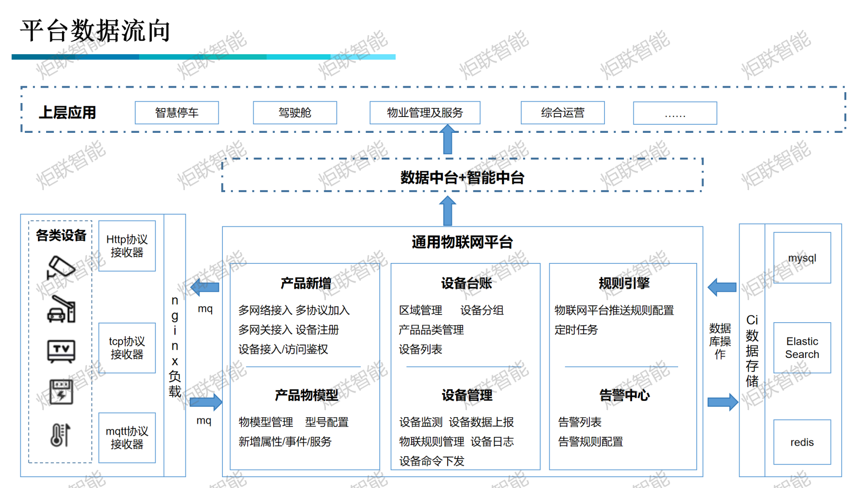Viewport: 868px width, 488px height.
Task: Select the TV device icon
Action: (61, 351)
